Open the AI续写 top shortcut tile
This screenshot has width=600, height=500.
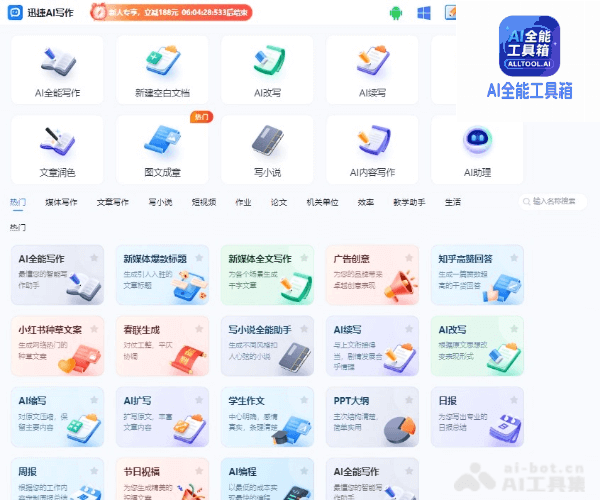pyautogui.click(x=372, y=70)
